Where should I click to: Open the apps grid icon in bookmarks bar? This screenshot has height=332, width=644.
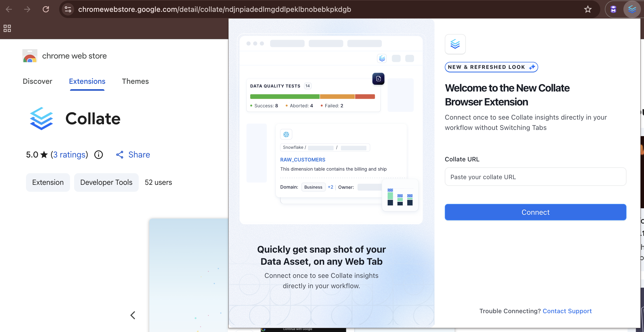[7, 28]
